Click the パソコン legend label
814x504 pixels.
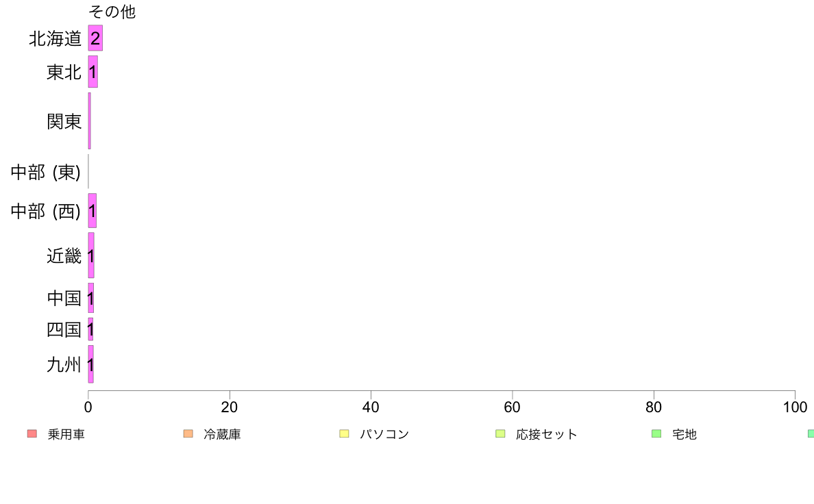click(384, 434)
